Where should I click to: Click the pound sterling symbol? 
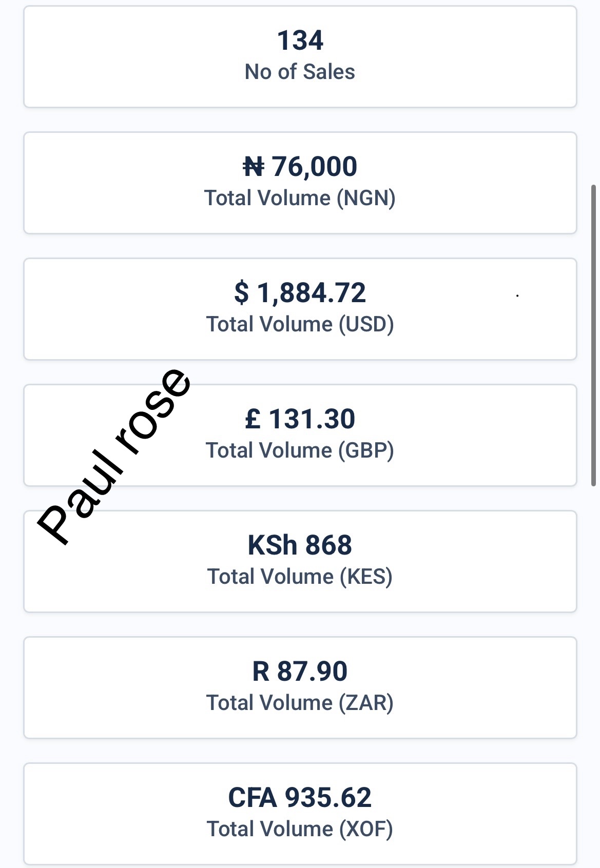253,419
